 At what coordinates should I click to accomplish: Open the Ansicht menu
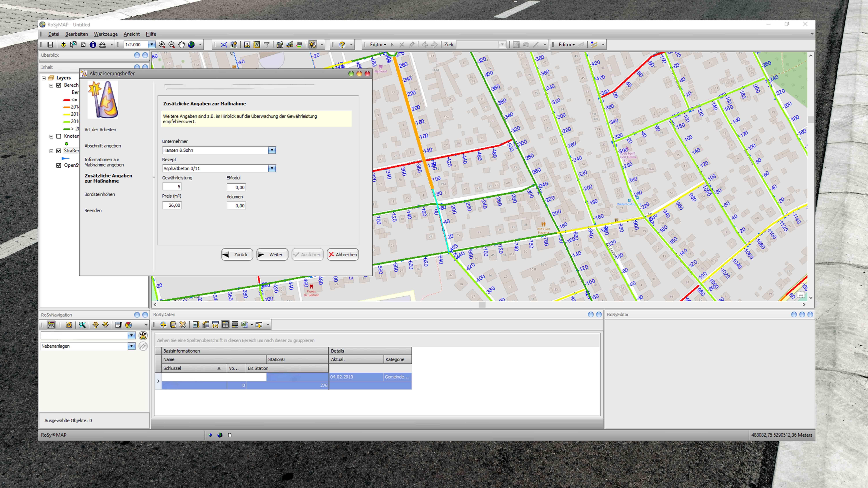pyautogui.click(x=131, y=34)
